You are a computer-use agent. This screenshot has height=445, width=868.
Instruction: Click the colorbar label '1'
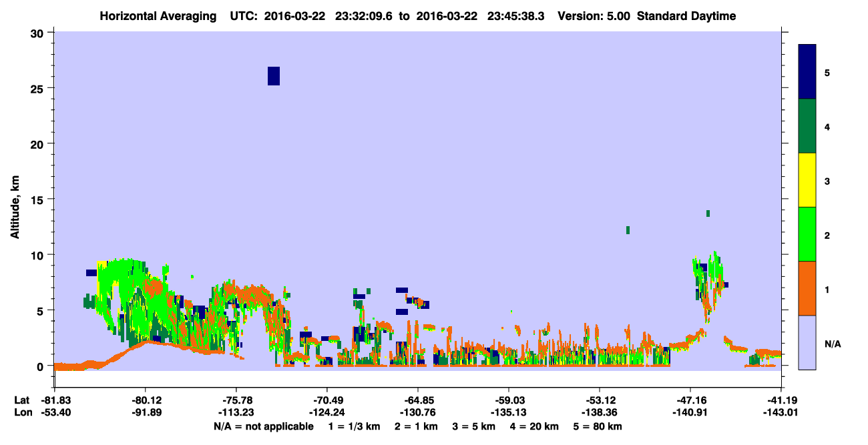pos(827,290)
